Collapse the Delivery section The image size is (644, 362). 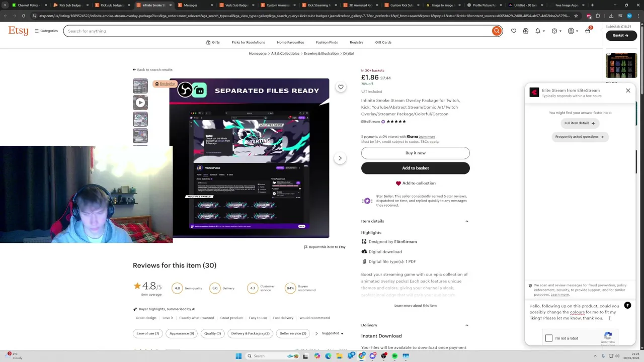tap(415, 325)
